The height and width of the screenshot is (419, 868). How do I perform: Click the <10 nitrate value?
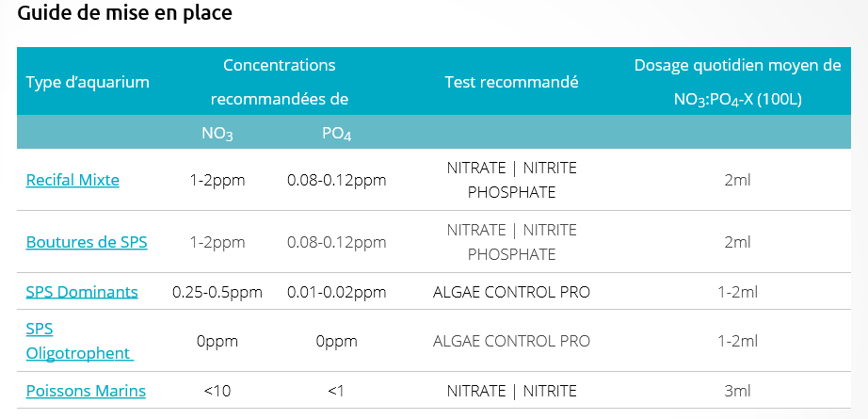click(x=217, y=391)
